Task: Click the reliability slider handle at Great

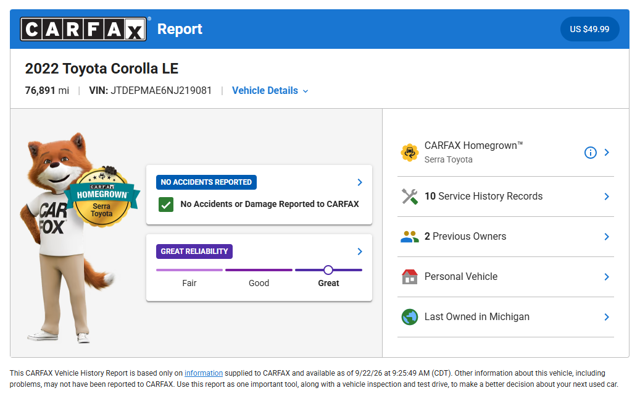Action: click(x=328, y=270)
